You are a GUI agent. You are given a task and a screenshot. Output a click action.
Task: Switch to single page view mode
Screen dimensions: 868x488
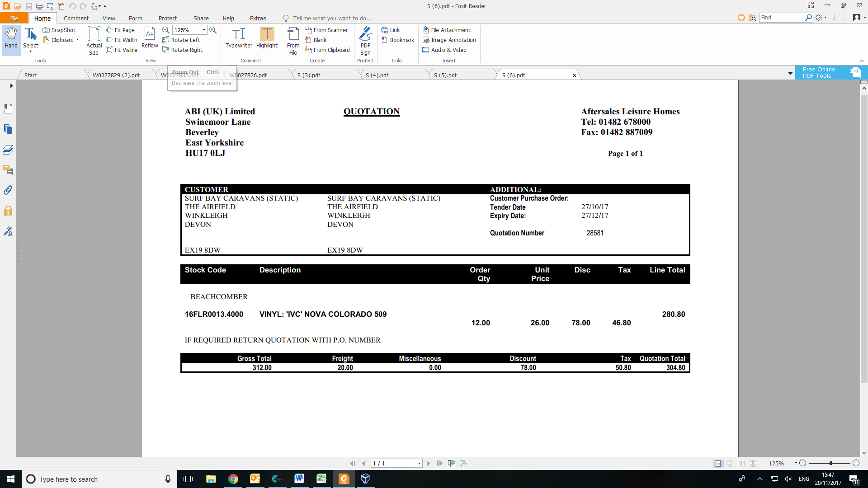point(718,463)
